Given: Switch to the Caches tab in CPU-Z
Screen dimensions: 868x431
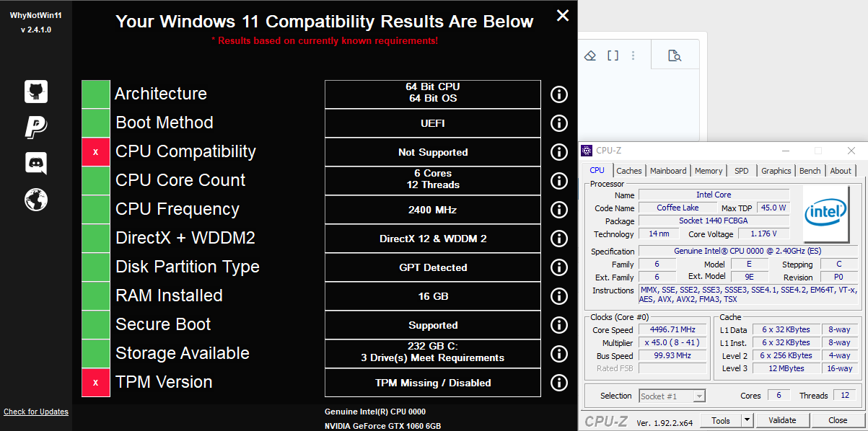Looking at the screenshot, I should tap(629, 171).
